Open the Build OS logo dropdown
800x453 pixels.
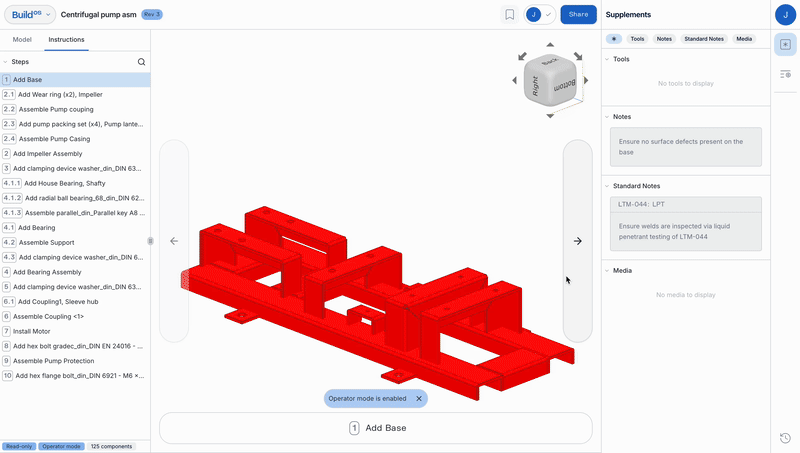(30, 14)
